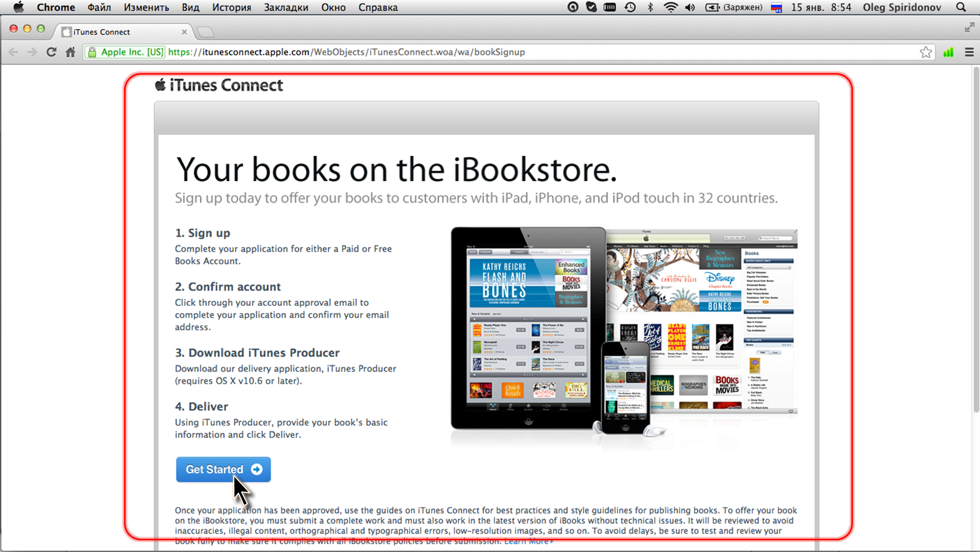Follow the Learn More link
The image size is (980, 552).
527,541
